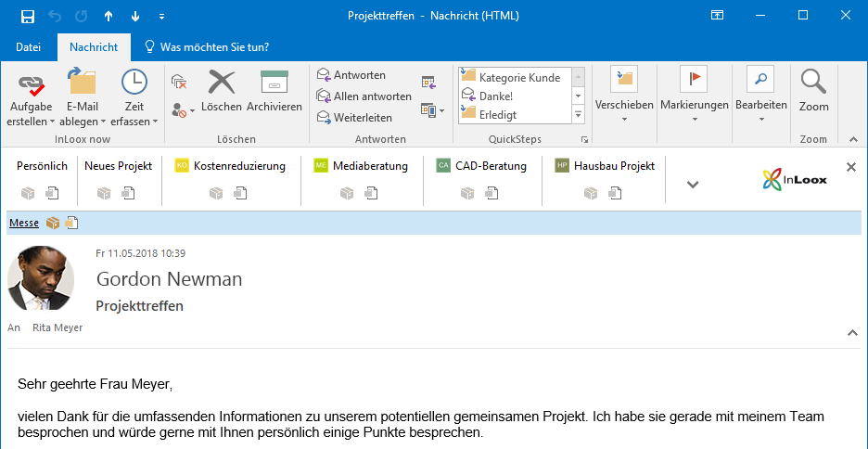
Task: Expand more projects chevron in InLoox bar
Action: click(x=693, y=185)
